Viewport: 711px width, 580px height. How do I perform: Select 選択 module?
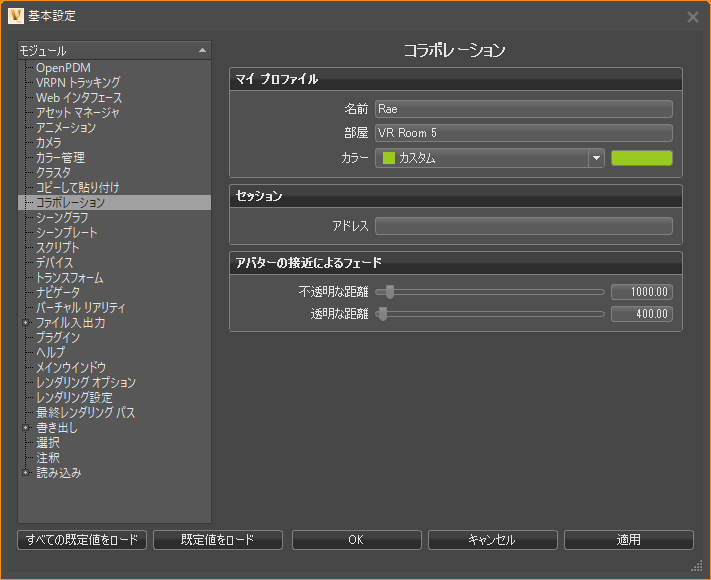point(48,442)
